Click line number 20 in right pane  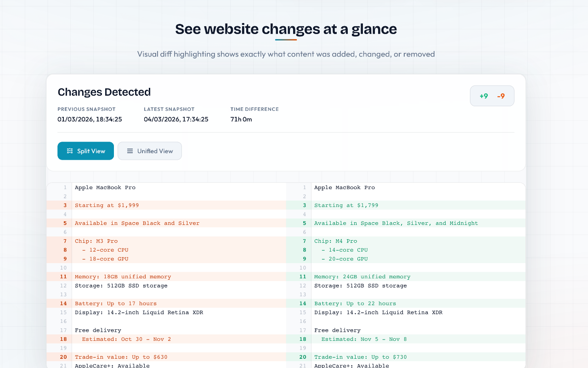(x=303, y=357)
